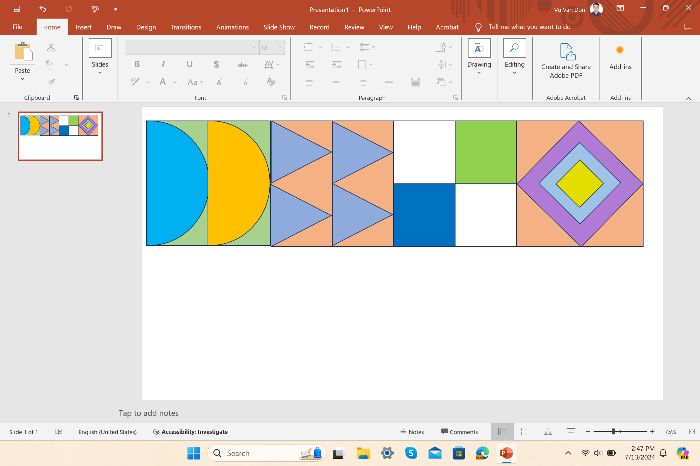Viewport: 700px width, 466px height.
Task: Click the Format Painter brush icon
Action: point(51,82)
